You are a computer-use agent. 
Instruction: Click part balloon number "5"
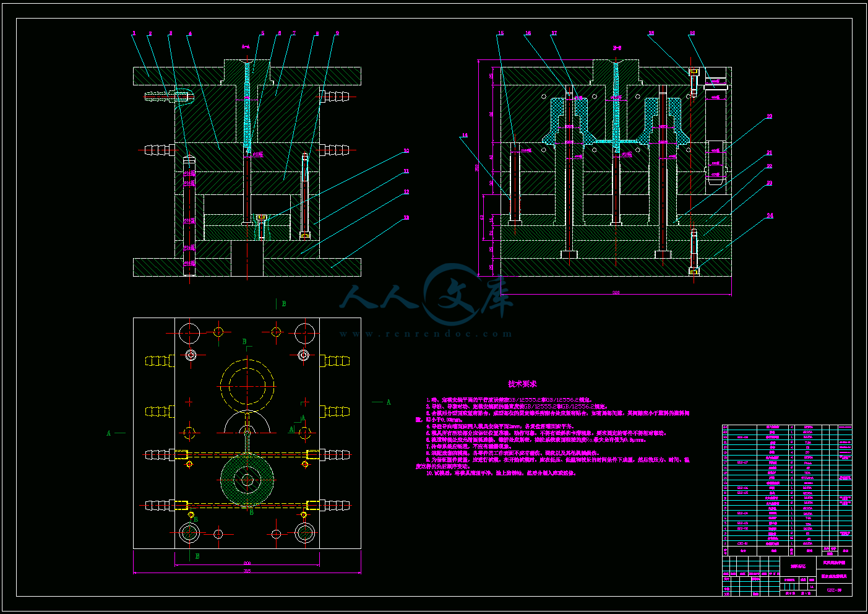tap(262, 33)
